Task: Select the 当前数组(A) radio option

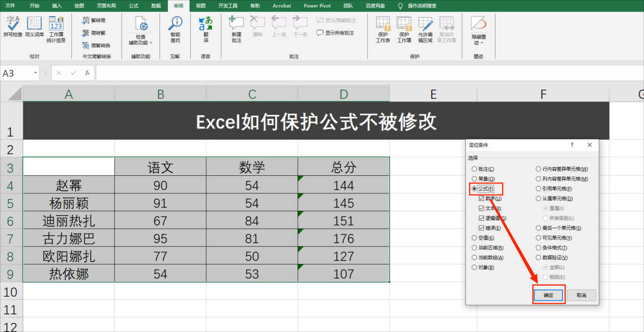Action: click(488, 257)
